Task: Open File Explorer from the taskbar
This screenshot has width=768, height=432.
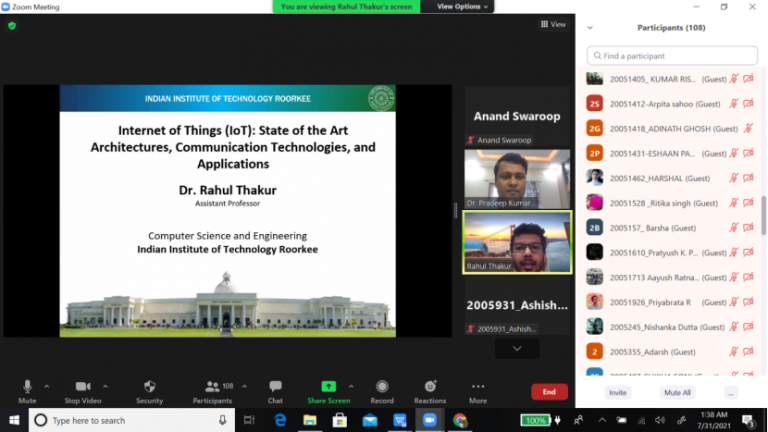Action: [310, 420]
